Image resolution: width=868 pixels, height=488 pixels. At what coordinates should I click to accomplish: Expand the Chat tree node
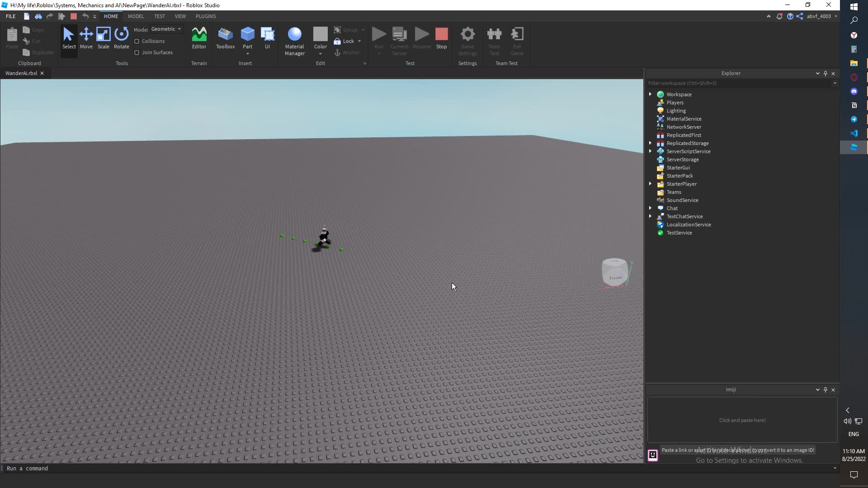coord(650,208)
